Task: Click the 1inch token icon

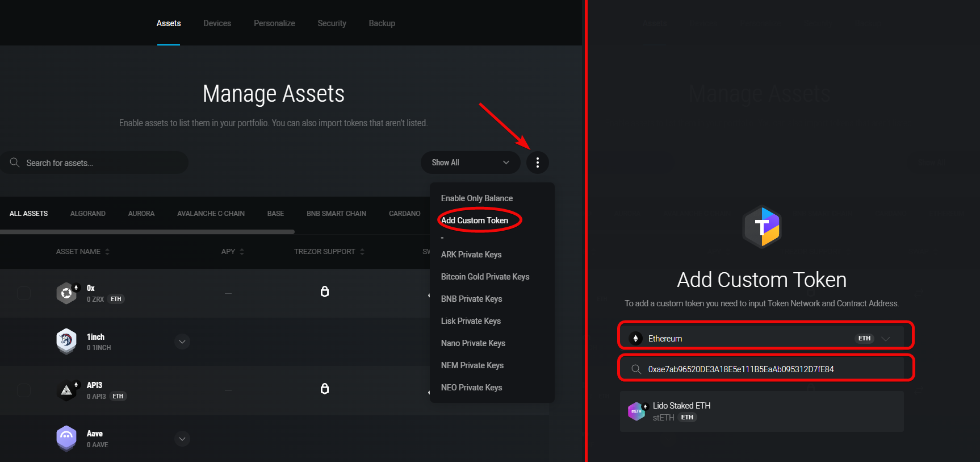Action: coord(66,342)
